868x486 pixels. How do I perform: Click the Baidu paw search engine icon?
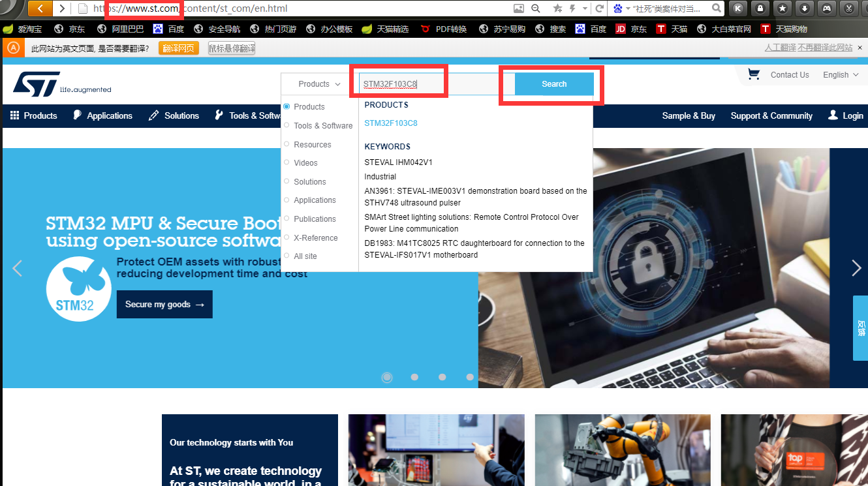(x=617, y=8)
